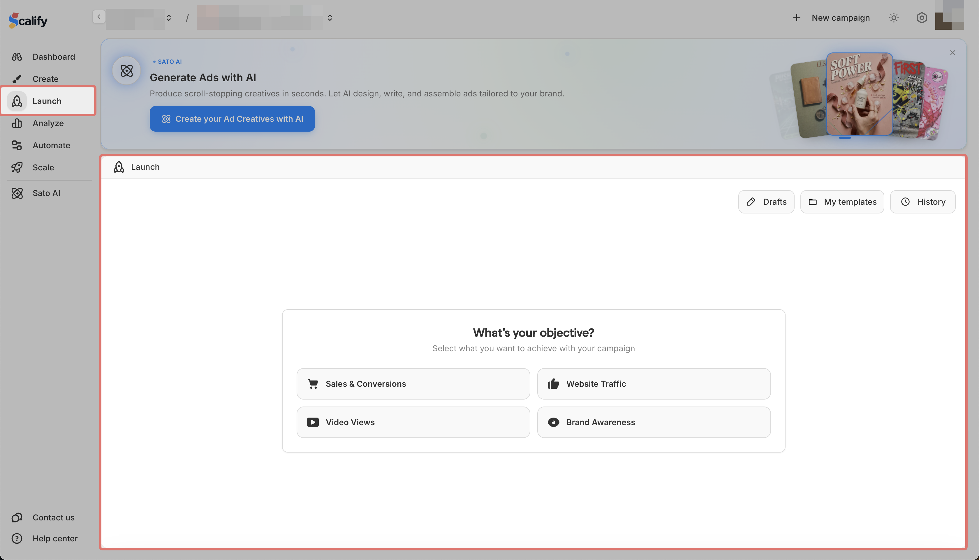Open Sato AI from the sidebar
This screenshot has height=560, width=979.
tap(46, 193)
